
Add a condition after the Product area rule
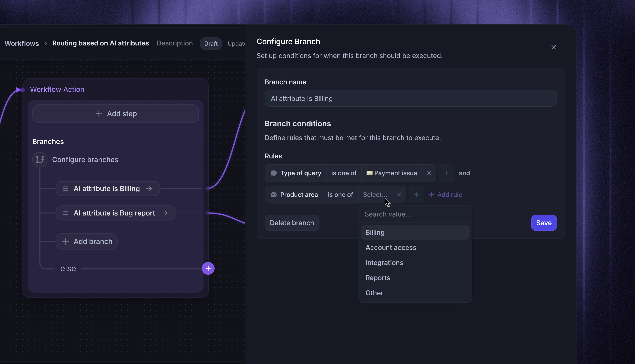point(417,195)
